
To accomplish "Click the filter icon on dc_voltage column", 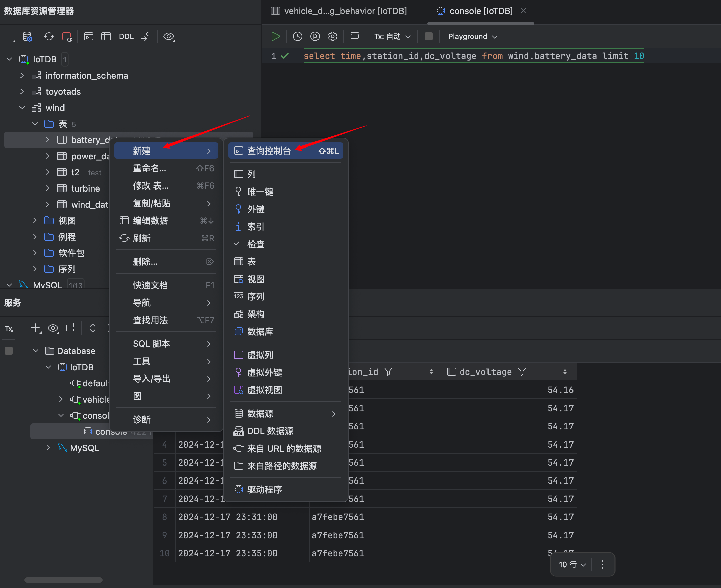I will (522, 372).
